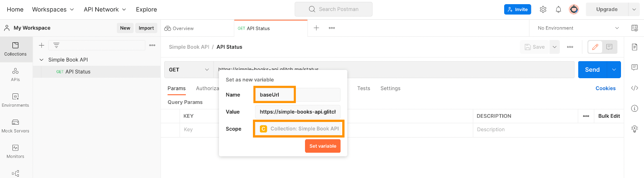Open collections panel more options ellipsis
The height and width of the screenshot is (178, 644).
click(152, 45)
